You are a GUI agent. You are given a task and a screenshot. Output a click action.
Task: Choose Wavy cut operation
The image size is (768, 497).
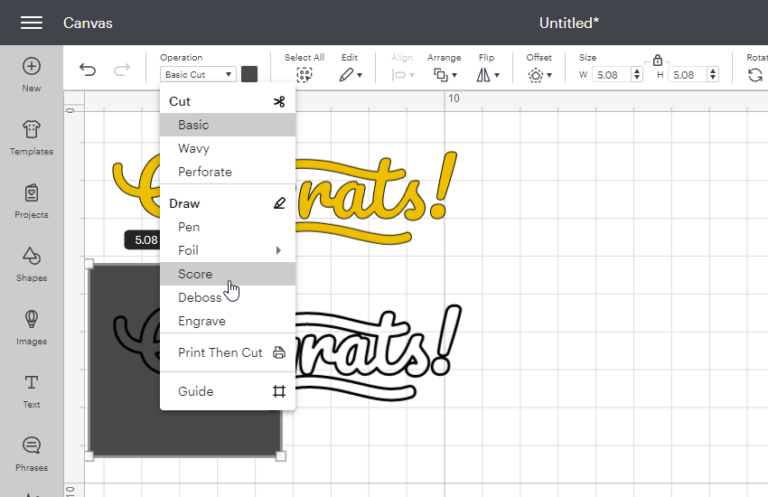(x=228, y=148)
